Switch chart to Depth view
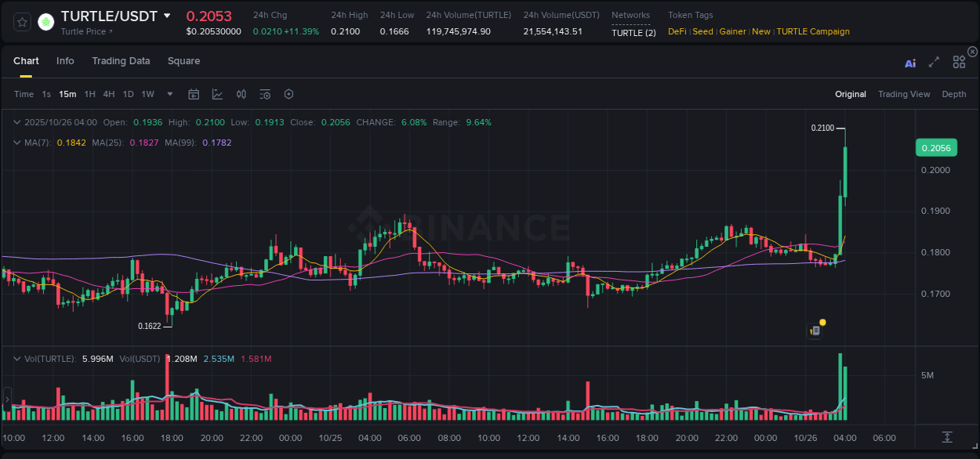980x459 pixels. point(954,94)
